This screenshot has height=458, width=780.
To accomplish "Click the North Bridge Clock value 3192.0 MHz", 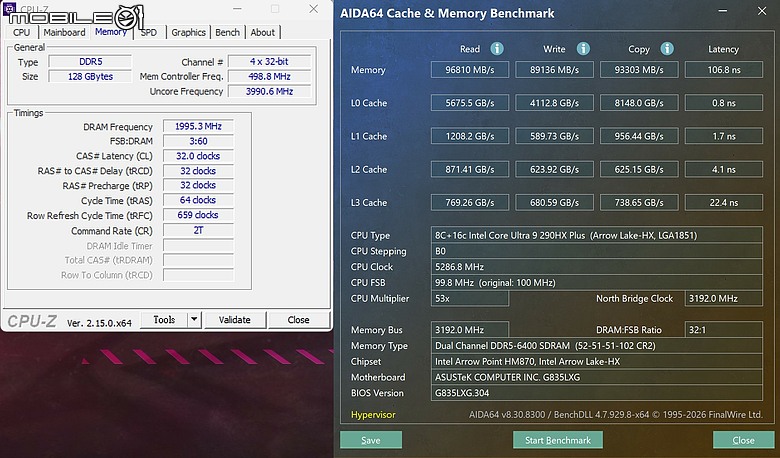I will coord(724,298).
